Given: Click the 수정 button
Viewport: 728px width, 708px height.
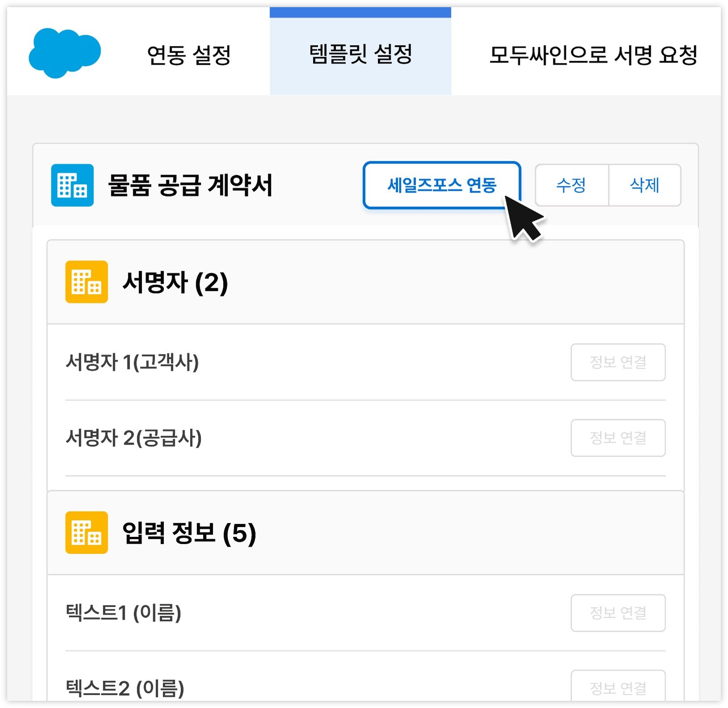Looking at the screenshot, I should 572,185.
